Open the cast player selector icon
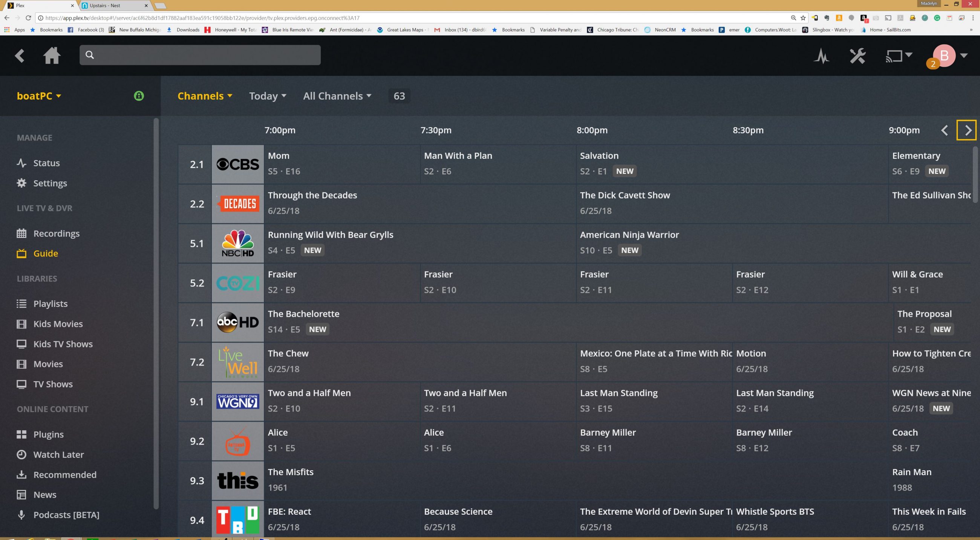The height and width of the screenshot is (540, 980). tap(899, 56)
